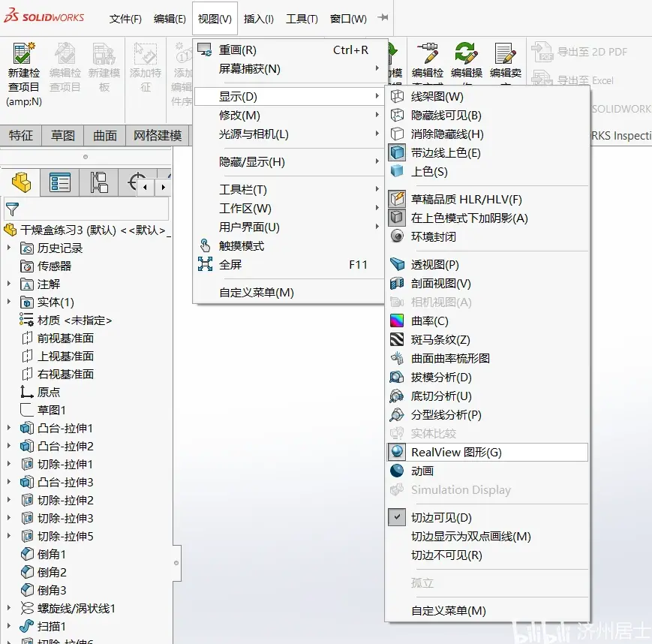The height and width of the screenshot is (644, 652).
Task: Expand 历史记录 tree node
Action: click(9, 248)
